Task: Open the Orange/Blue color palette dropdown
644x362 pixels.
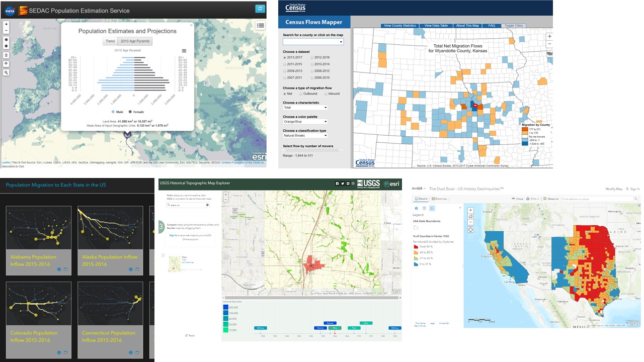Action: (305, 122)
